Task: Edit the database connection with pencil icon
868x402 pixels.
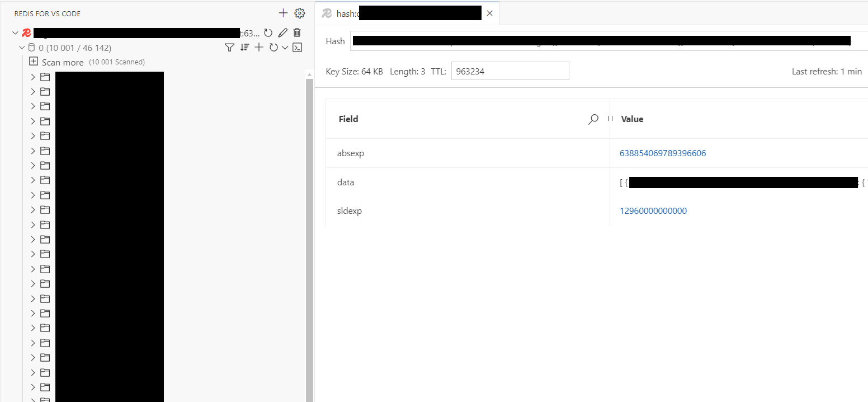Action: [283, 33]
